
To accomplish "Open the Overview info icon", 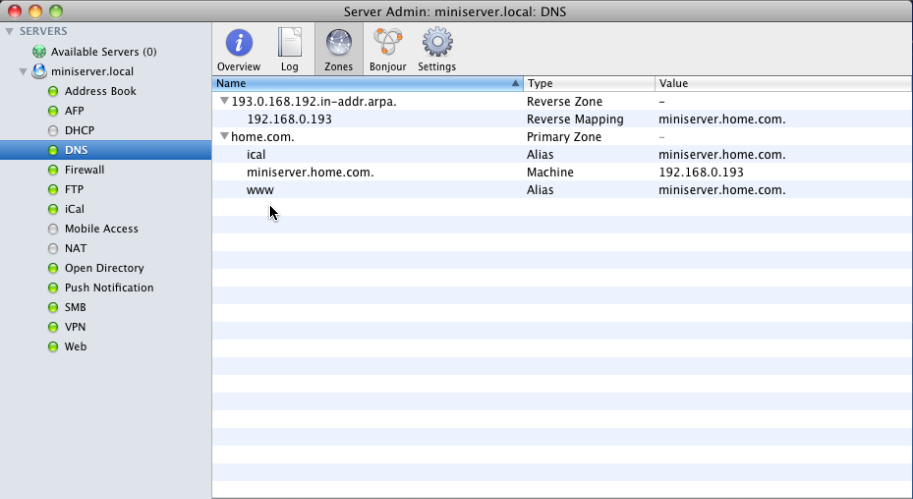I will tap(239, 43).
